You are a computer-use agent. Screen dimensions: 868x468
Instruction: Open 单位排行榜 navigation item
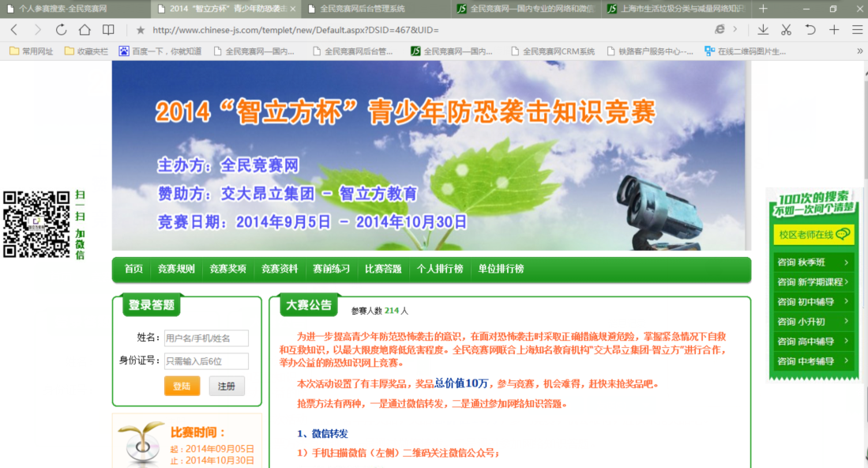[x=501, y=269]
